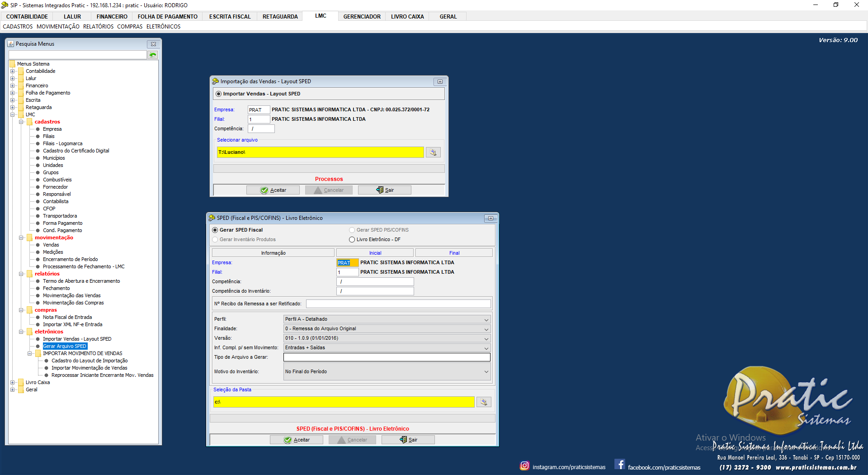
Task: Close the Pesquisa Menus panel
Action: [x=153, y=44]
